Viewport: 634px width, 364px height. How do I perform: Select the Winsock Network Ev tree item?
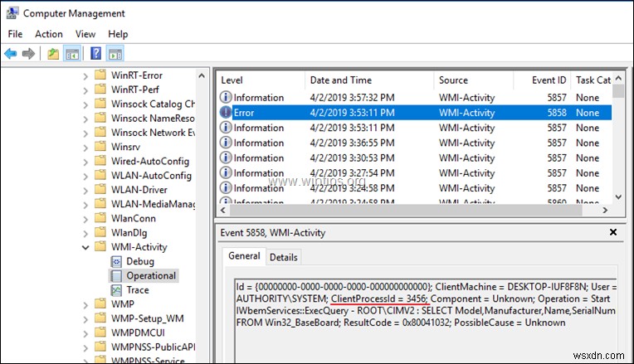click(x=153, y=133)
